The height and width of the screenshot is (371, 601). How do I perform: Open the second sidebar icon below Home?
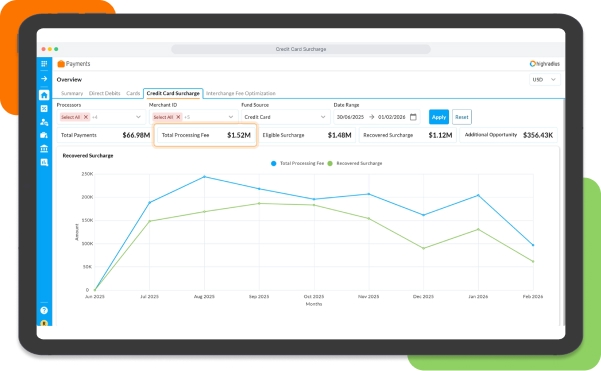point(44,108)
